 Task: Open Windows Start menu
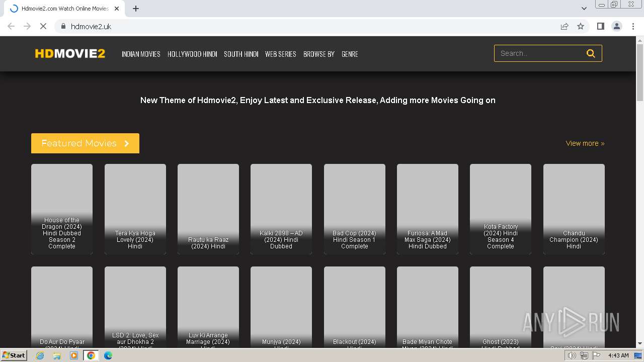tap(14, 355)
